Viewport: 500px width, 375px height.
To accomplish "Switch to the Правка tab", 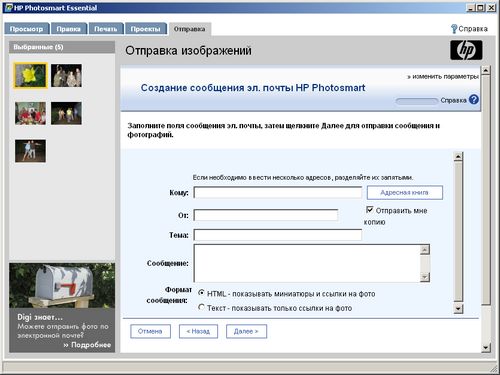I will [x=69, y=29].
